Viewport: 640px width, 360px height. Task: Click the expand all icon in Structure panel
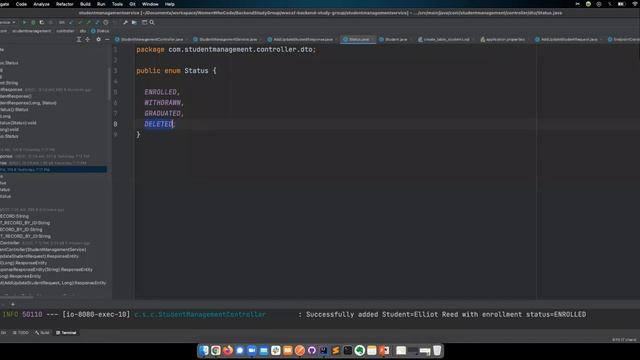79,40
